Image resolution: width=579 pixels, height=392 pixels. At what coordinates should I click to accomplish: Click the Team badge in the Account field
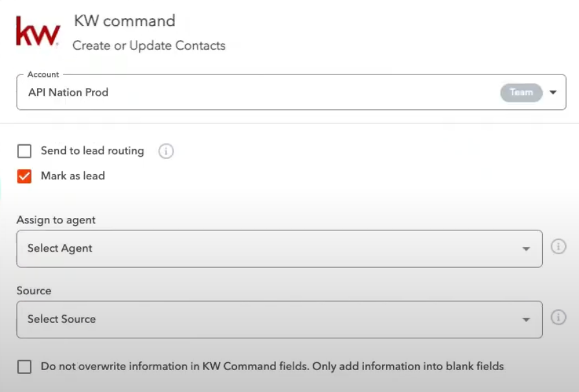pyautogui.click(x=521, y=93)
